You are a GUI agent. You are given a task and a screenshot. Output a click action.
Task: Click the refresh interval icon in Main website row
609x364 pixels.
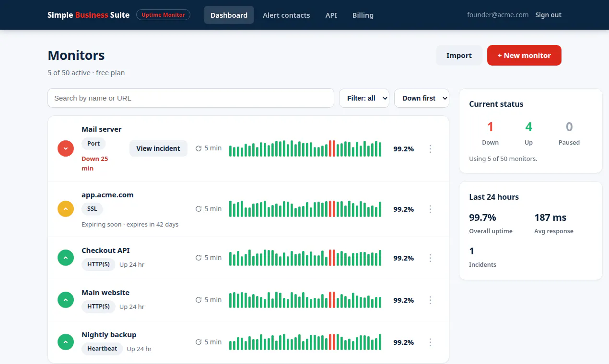[x=199, y=300]
